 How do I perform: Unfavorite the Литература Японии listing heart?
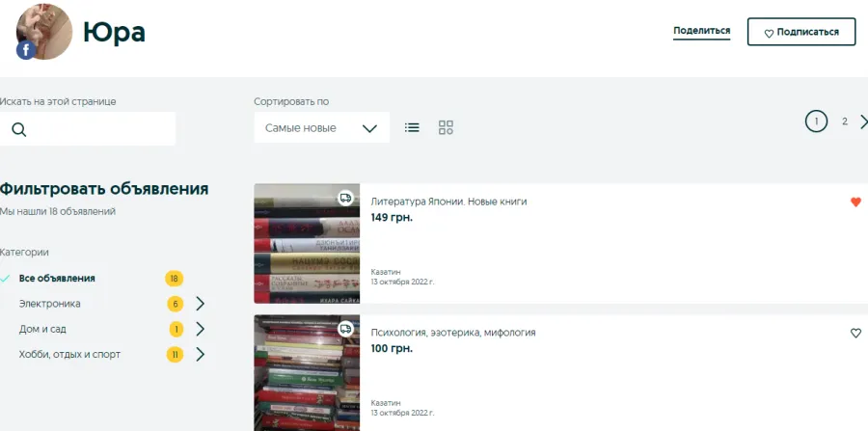point(855,202)
